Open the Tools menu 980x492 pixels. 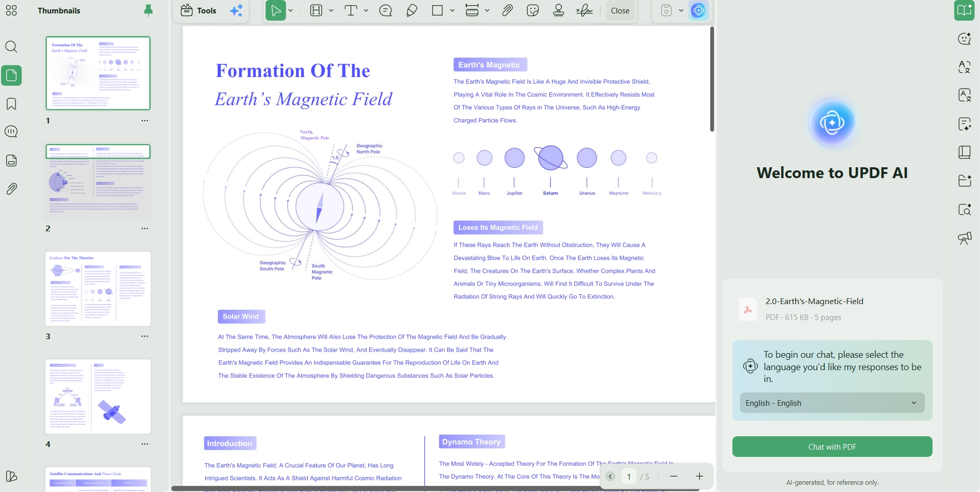(x=199, y=10)
